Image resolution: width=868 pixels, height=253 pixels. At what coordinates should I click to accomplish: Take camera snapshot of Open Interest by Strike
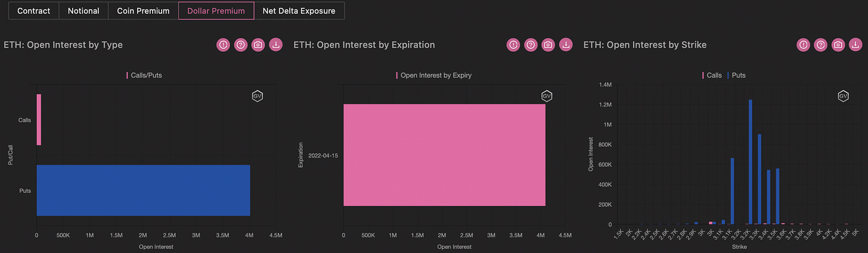tap(839, 45)
